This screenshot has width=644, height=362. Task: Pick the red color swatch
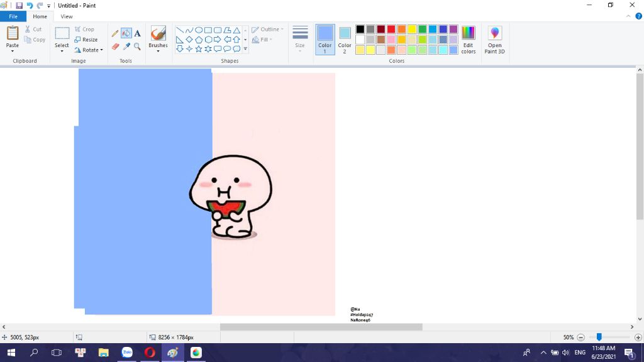point(391,29)
